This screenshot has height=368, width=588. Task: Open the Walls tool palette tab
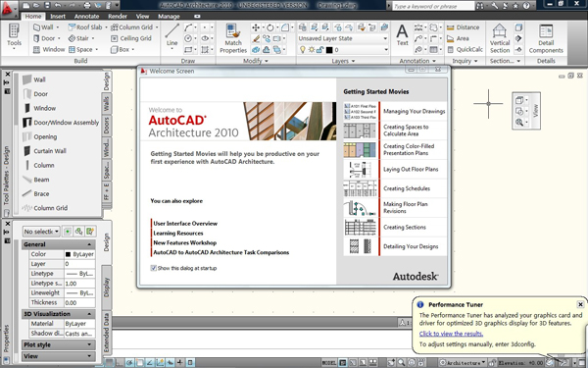coord(107,104)
